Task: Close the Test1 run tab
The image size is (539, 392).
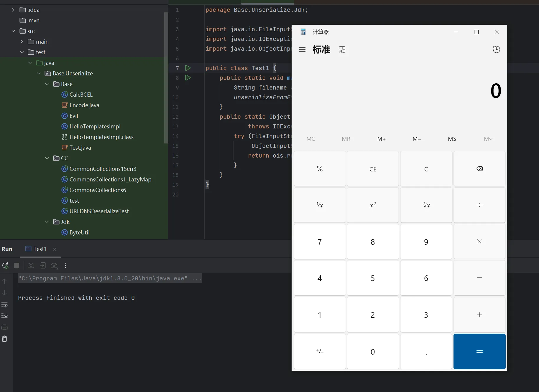Action: [55, 249]
